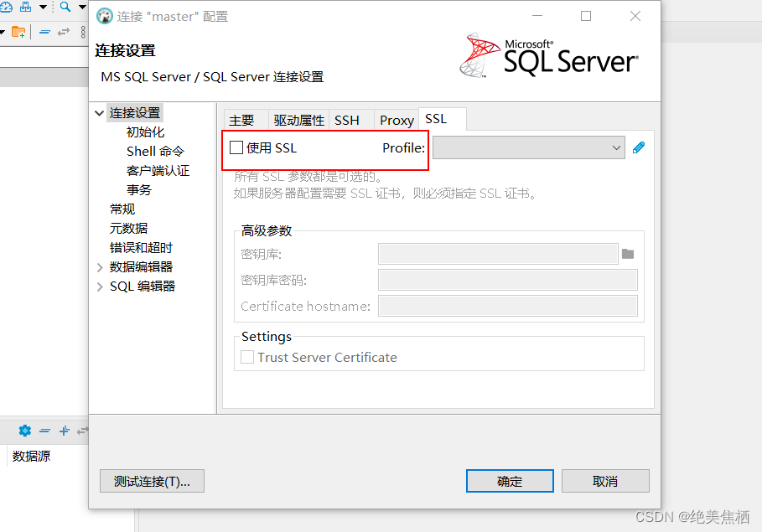Screen dimensions: 762x532
Task: Expand the 数据编辑器 tree node
Action: pyautogui.click(x=101, y=267)
